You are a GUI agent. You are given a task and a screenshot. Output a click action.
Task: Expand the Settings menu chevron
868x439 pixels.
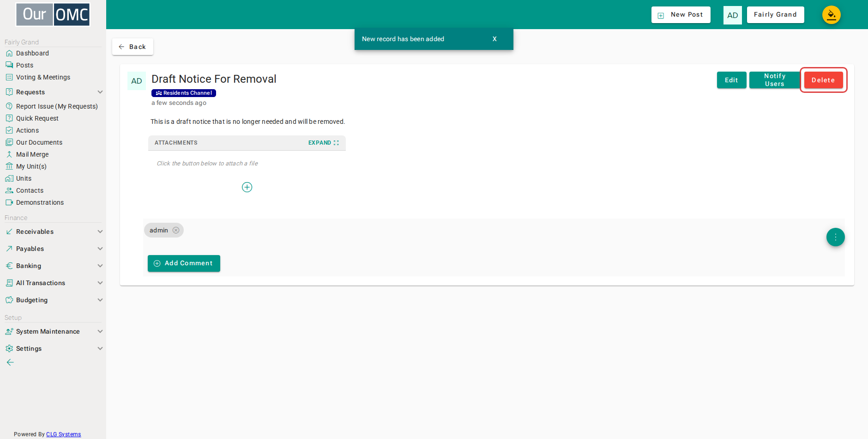point(100,348)
